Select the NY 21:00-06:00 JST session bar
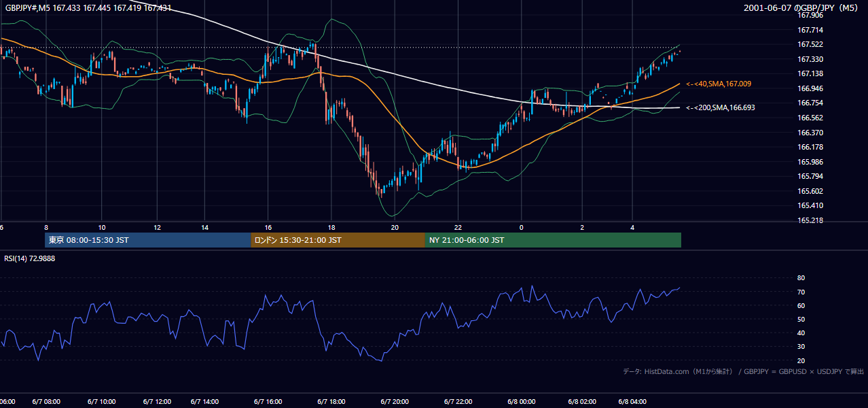The height and width of the screenshot is (408, 868). point(553,240)
